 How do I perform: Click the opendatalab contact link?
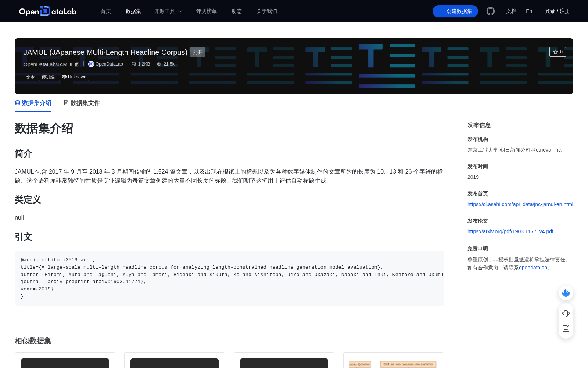tap(533, 268)
